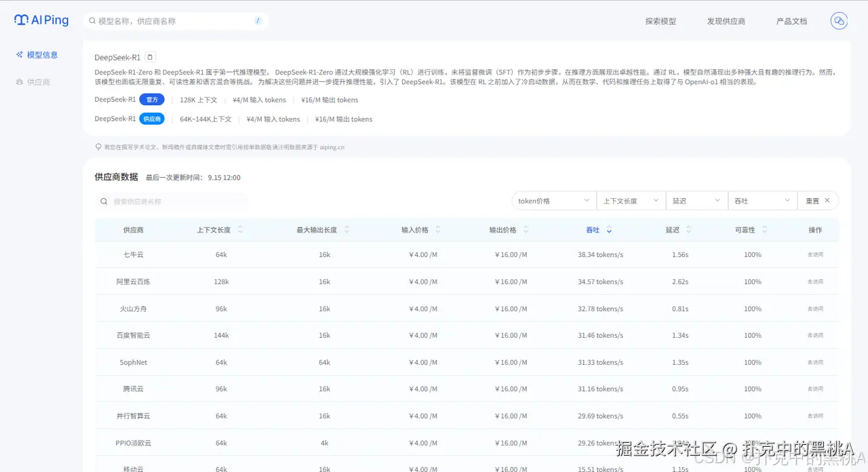This screenshot has height=472, width=868.
Task: Click 去访问 for SophNet
Action: (x=815, y=362)
